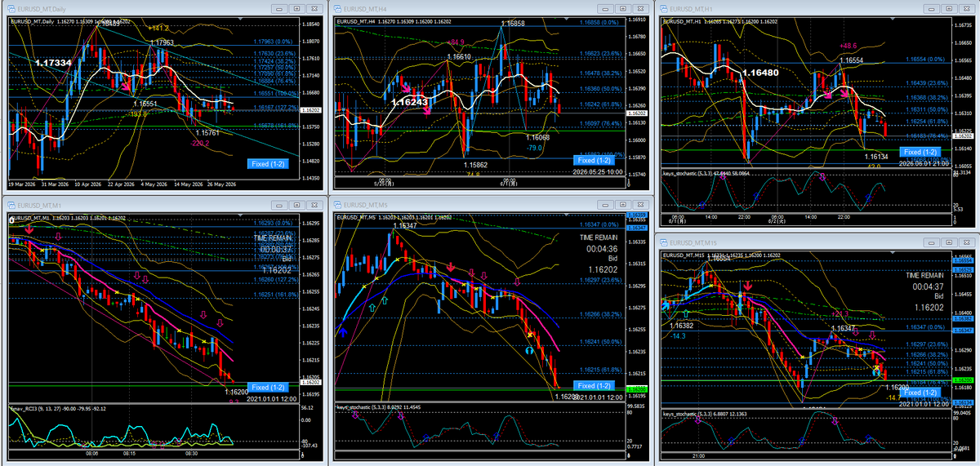
Task: Click the +141.2 label on Daily chart
Action: 159,28
